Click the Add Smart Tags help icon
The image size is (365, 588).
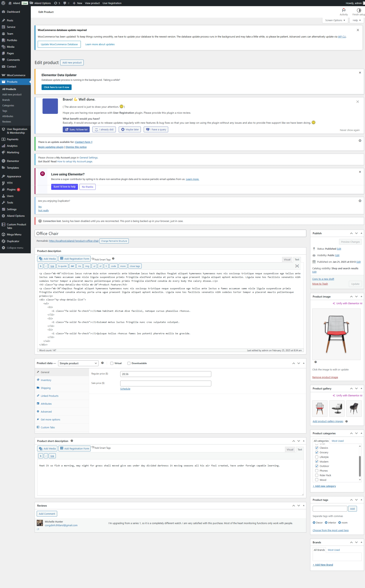(x=113, y=258)
